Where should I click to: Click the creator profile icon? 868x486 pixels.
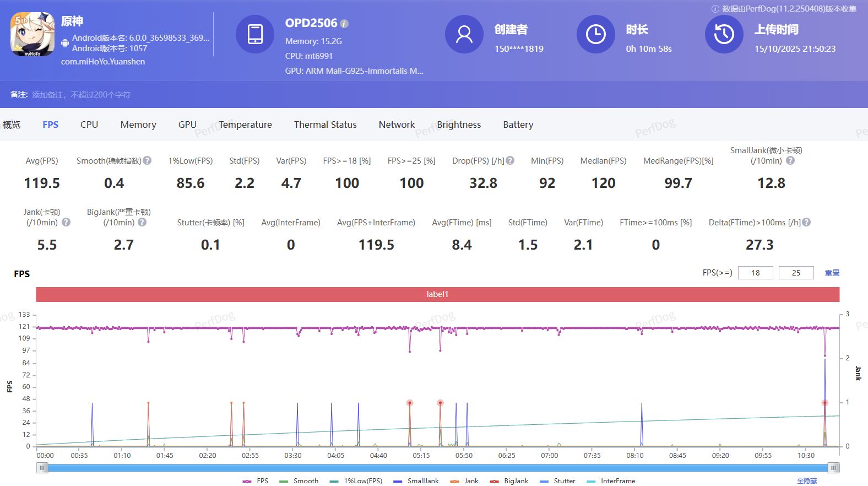coord(464,34)
